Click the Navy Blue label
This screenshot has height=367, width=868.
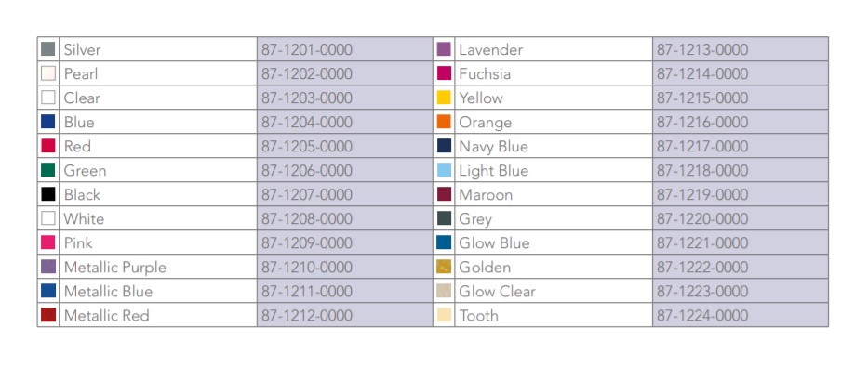[493, 147]
